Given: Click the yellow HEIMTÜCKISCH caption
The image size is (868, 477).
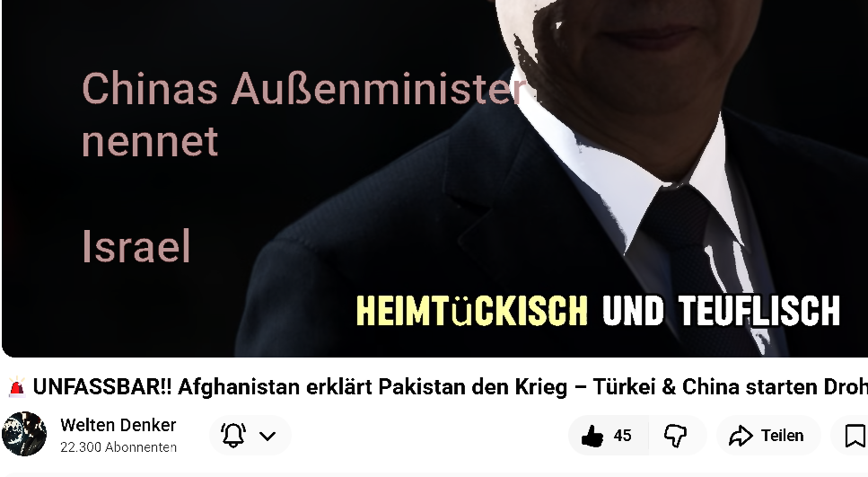Looking at the screenshot, I should (471, 311).
